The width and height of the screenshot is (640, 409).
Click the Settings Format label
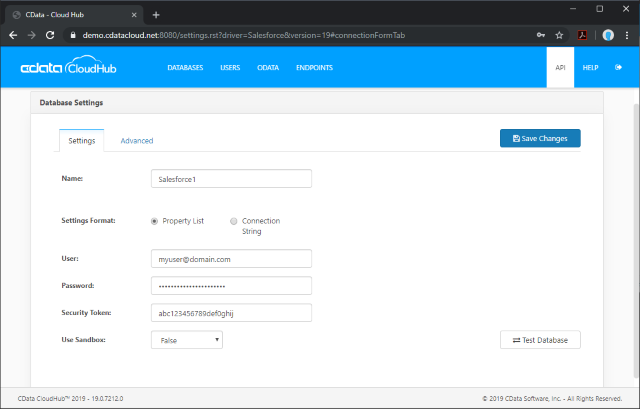88,220
